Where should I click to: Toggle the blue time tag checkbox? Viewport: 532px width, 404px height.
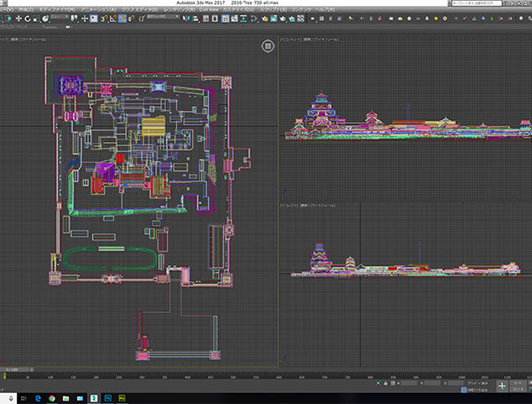click(464, 390)
